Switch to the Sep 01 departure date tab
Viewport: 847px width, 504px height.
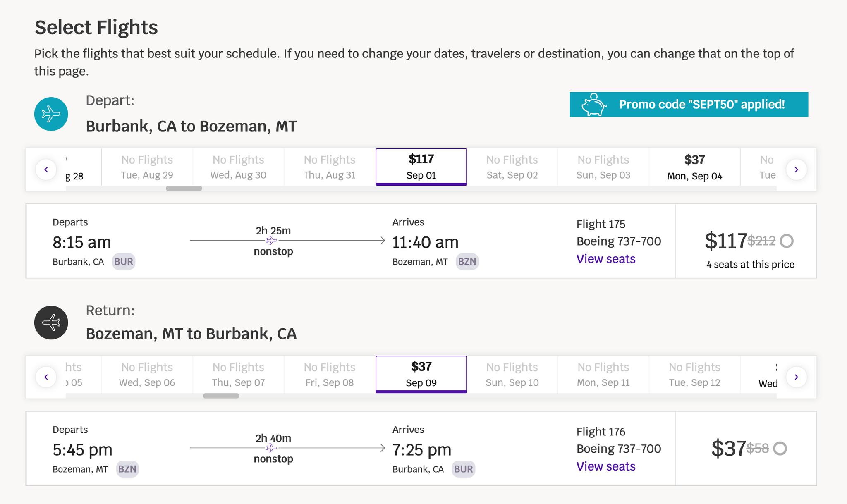[x=421, y=167]
